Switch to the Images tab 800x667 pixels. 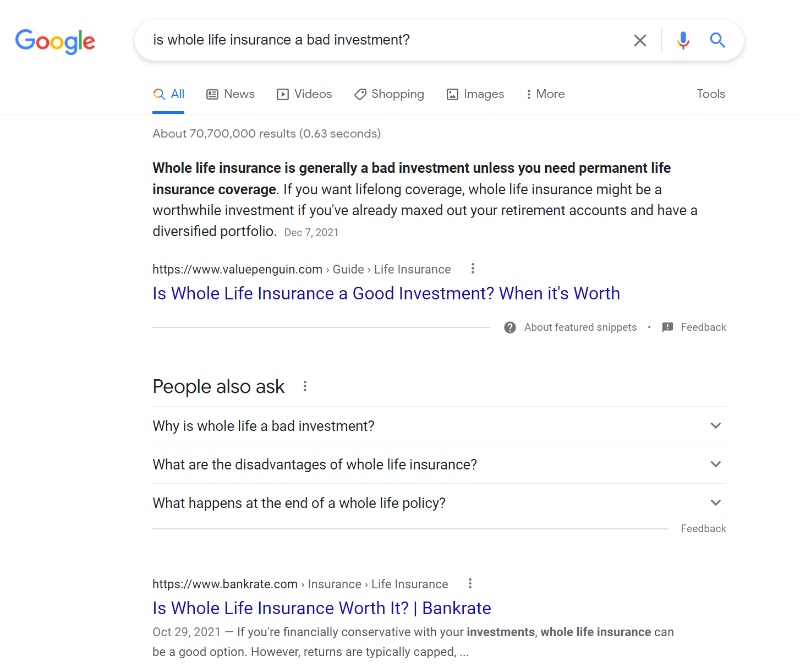point(475,94)
